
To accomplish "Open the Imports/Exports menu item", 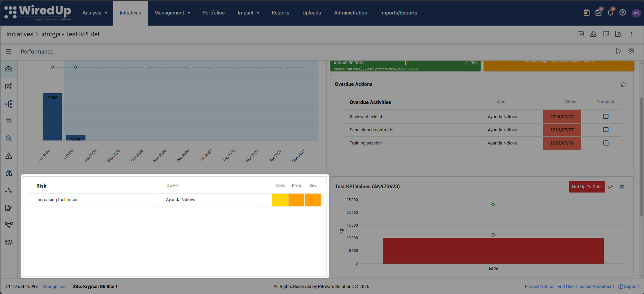I will pyautogui.click(x=399, y=13).
